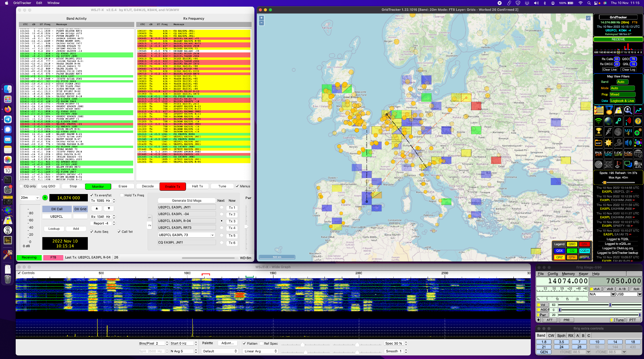The width and height of the screenshot is (644, 359).
Task: Click the blue Earth globe icon
Action: pyautogui.click(x=609, y=121)
